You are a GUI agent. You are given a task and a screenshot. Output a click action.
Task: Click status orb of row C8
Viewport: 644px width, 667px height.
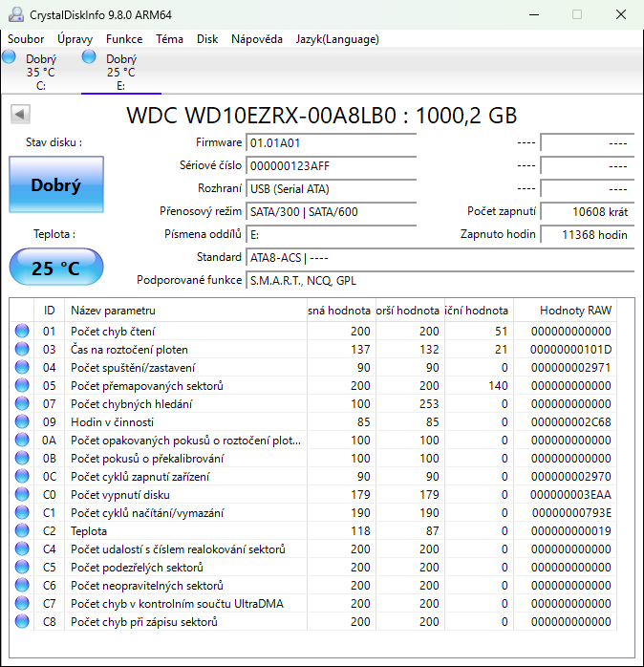[22, 621]
